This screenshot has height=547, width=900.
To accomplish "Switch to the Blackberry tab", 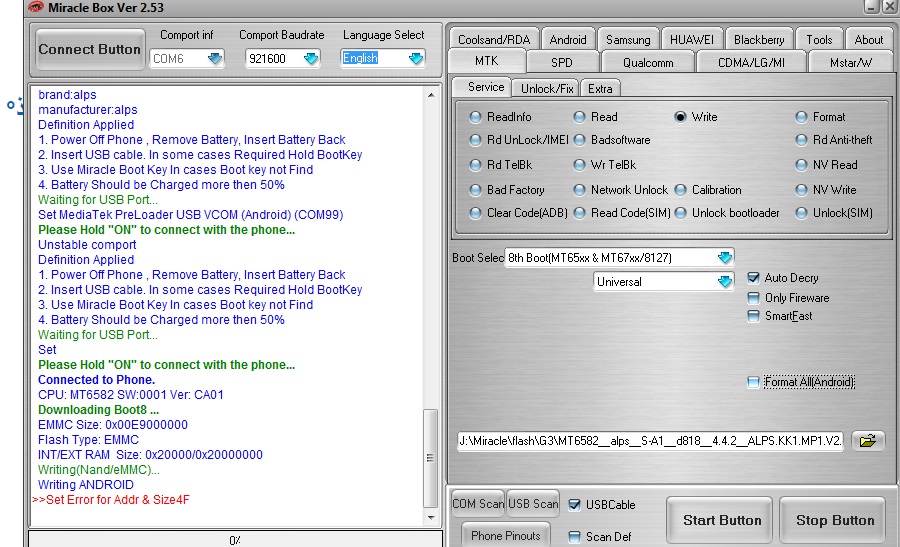I will pyautogui.click(x=759, y=39).
